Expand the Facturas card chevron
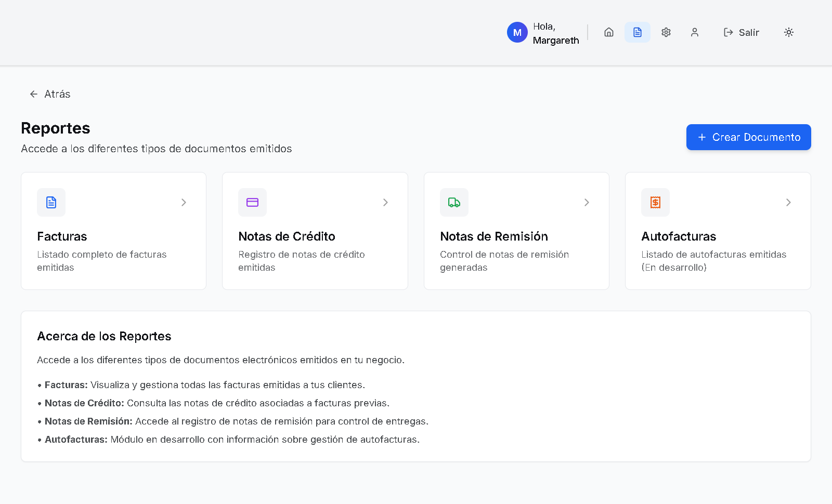The width and height of the screenshot is (832, 504). tap(184, 202)
